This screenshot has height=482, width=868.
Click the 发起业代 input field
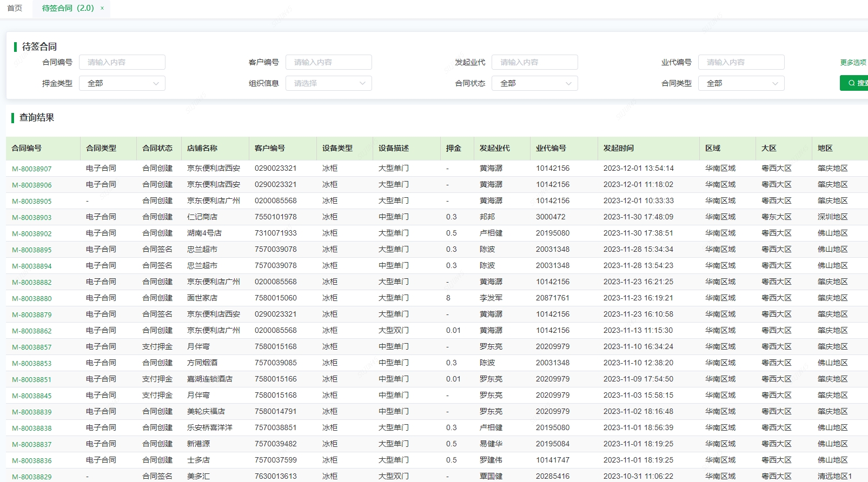535,62
